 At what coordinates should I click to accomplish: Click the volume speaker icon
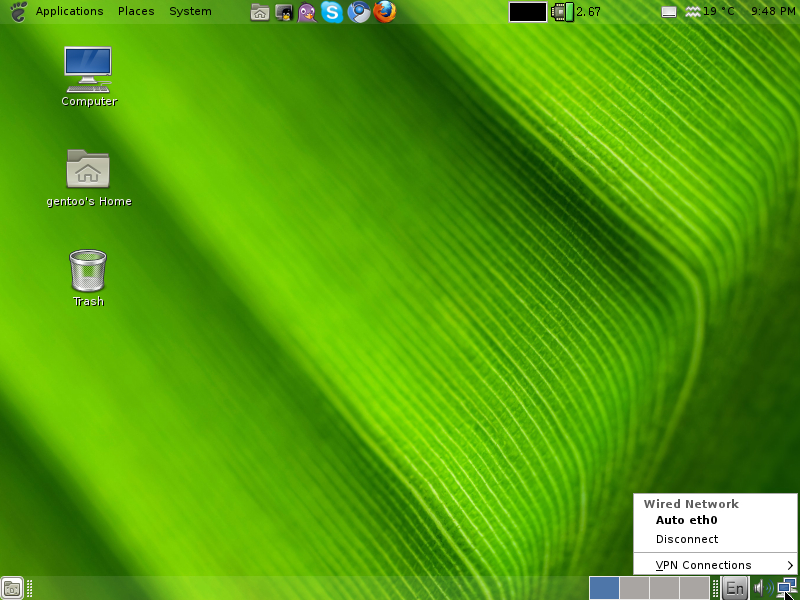point(761,588)
